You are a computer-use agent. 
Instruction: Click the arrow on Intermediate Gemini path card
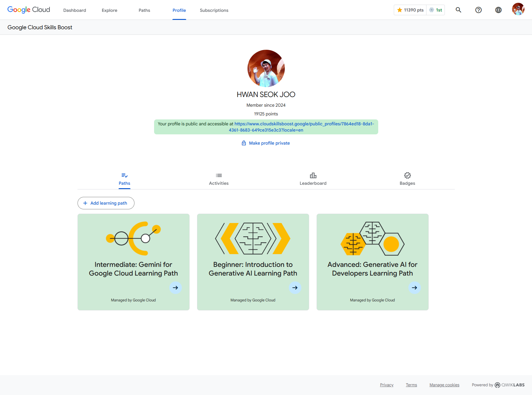176,288
